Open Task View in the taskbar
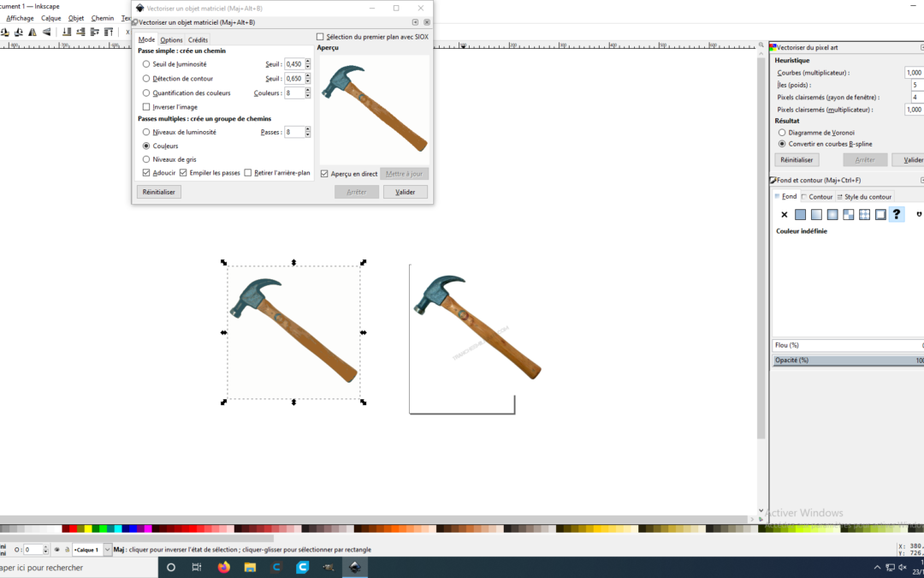The height and width of the screenshot is (578, 924). (x=197, y=568)
